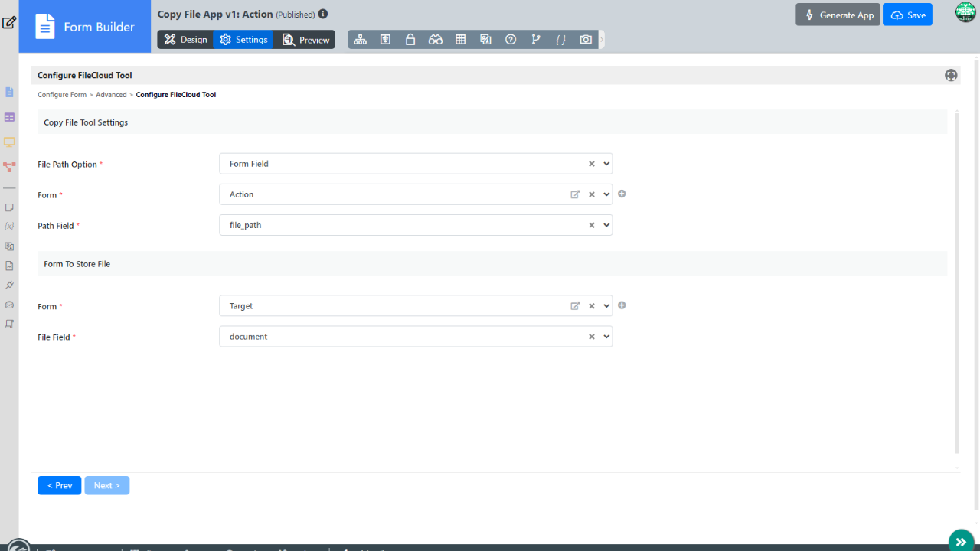Click the fullscreen icon on Configure FileCloud Tool header
This screenshot has height=551, width=980.
tap(951, 75)
